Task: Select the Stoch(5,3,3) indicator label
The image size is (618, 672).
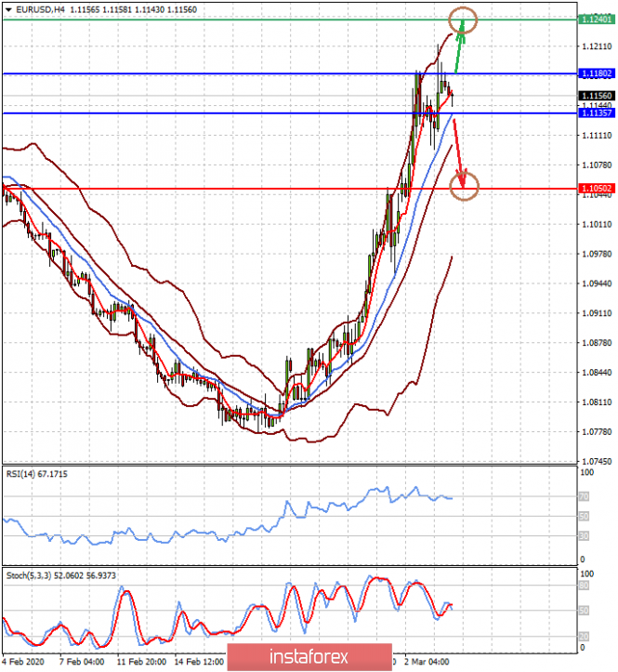Action: [x=60, y=575]
